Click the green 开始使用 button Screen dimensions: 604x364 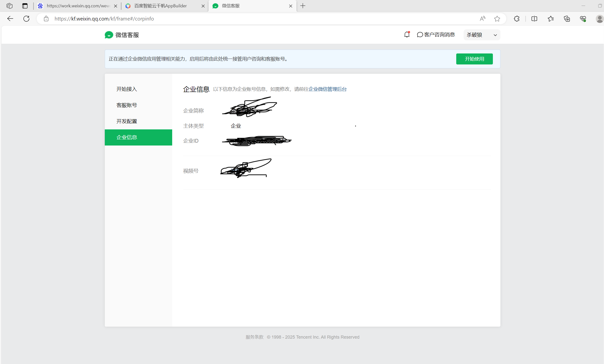[x=474, y=59]
